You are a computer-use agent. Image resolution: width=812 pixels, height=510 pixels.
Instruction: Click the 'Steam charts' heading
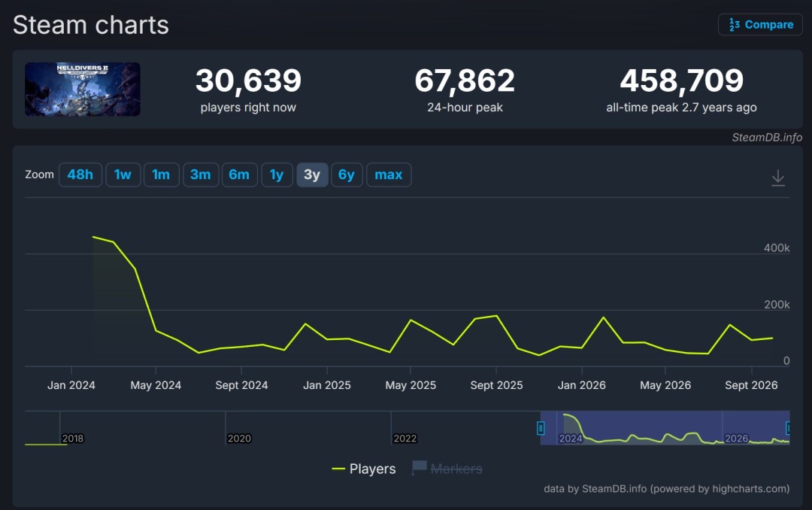point(91,25)
